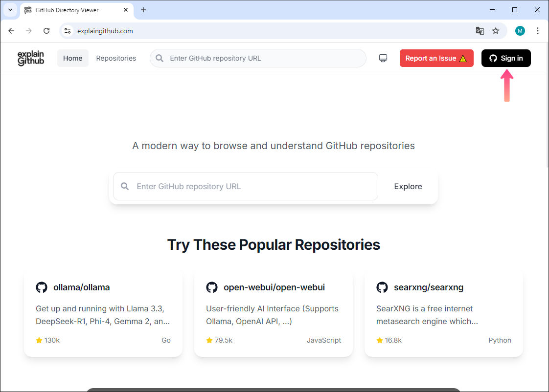The image size is (549, 392).
Task: Click the main search box magnifier icon
Action: click(125, 186)
